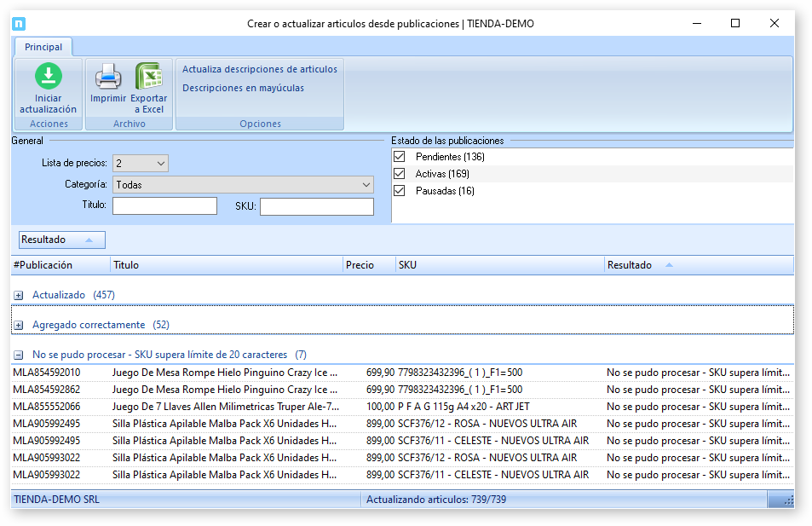Click Actualiza descripciones de articulos option
The height and width of the screenshot is (526, 812).
[x=260, y=69]
